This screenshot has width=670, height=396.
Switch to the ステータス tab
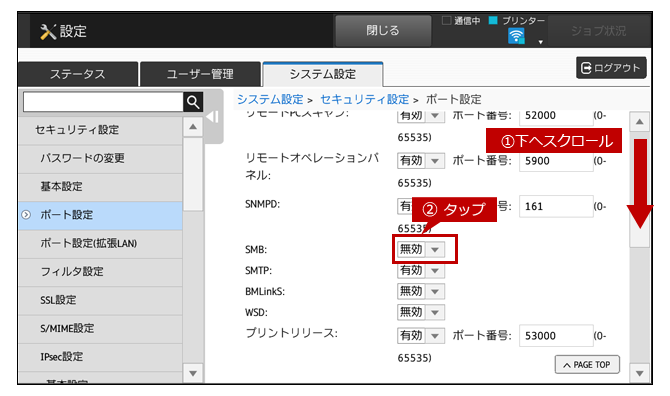(78, 74)
